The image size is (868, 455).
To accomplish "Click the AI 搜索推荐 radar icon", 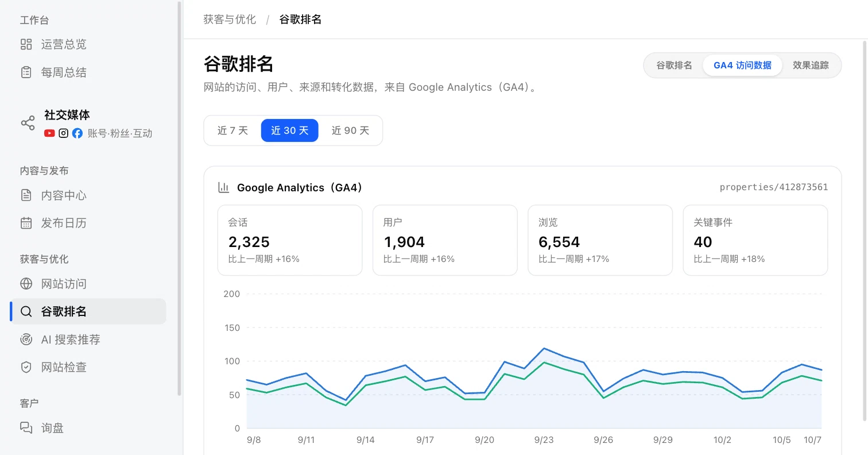I will (x=26, y=340).
